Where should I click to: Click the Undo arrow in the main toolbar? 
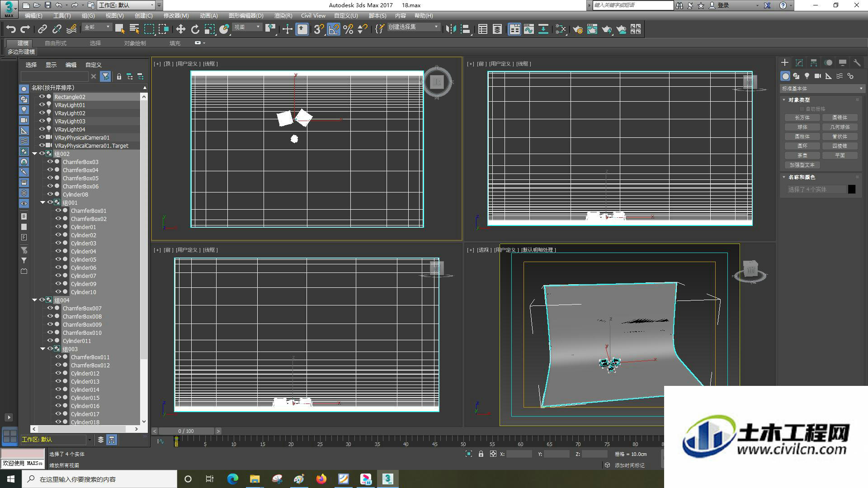coord(11,29)
